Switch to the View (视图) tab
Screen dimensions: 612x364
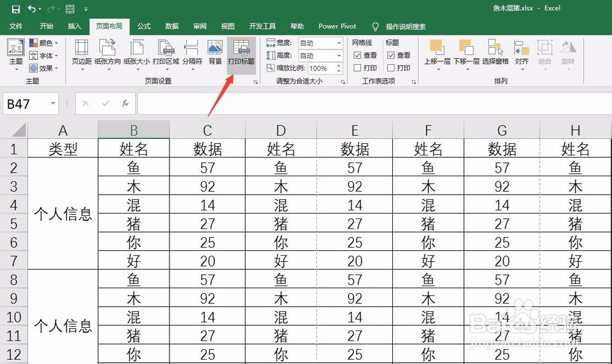228,26
